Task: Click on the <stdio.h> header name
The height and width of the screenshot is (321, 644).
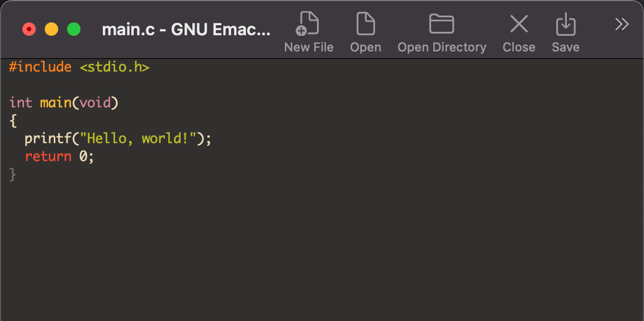Action: tap(115, 68)
